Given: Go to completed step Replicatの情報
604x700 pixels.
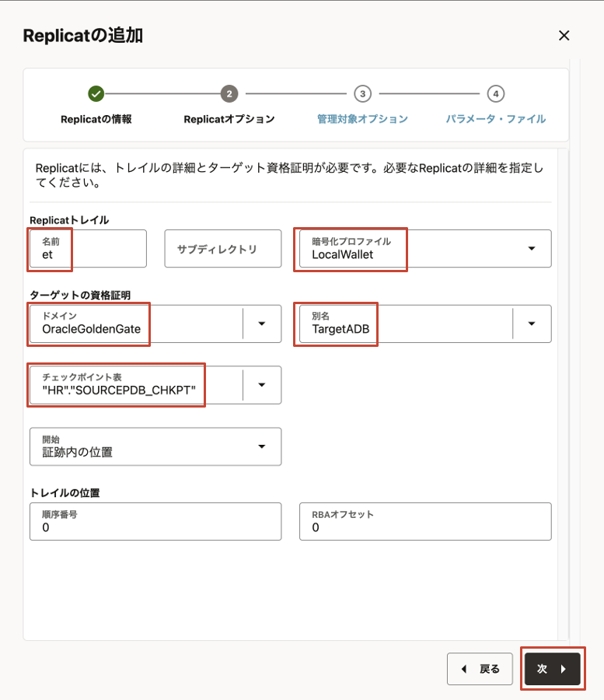Looking at the screenshot, I should click(x=96, y=94).
